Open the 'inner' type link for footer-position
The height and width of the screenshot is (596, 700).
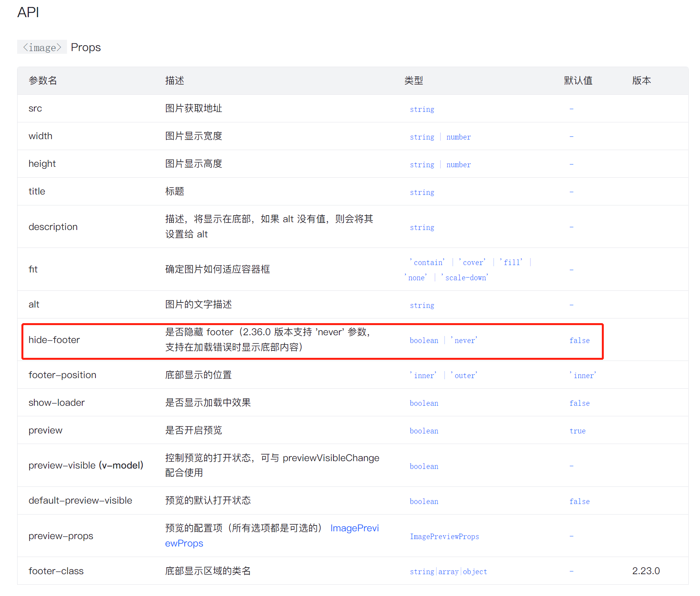point(423,375)
